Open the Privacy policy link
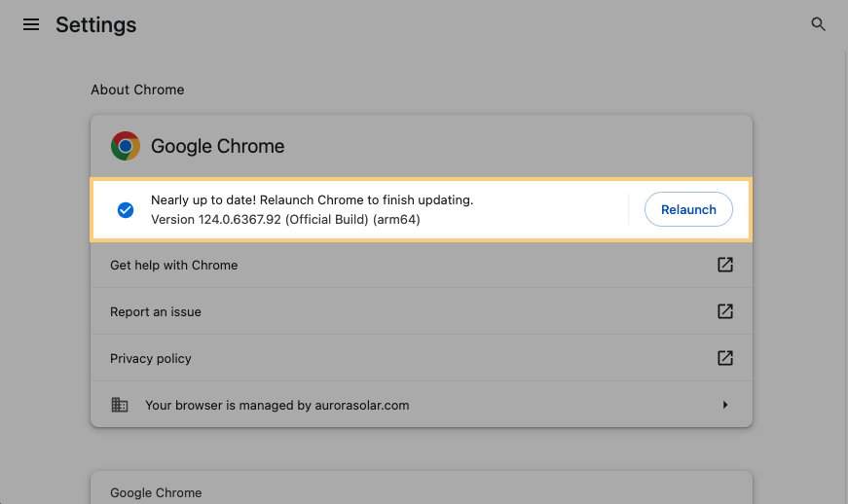Image resolution: width=848 pixels, height=504 pixels. 151,359
